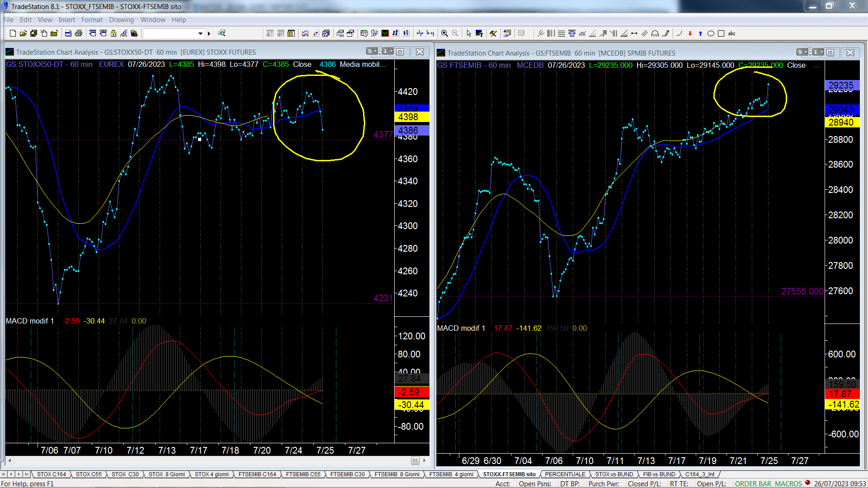
Task: Switch to FTSEMIB C55 tab
Action: [x=303, y=474]
